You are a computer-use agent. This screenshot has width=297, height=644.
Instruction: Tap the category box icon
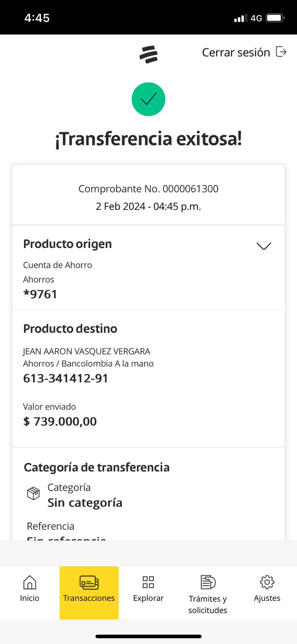click(33, 493)
